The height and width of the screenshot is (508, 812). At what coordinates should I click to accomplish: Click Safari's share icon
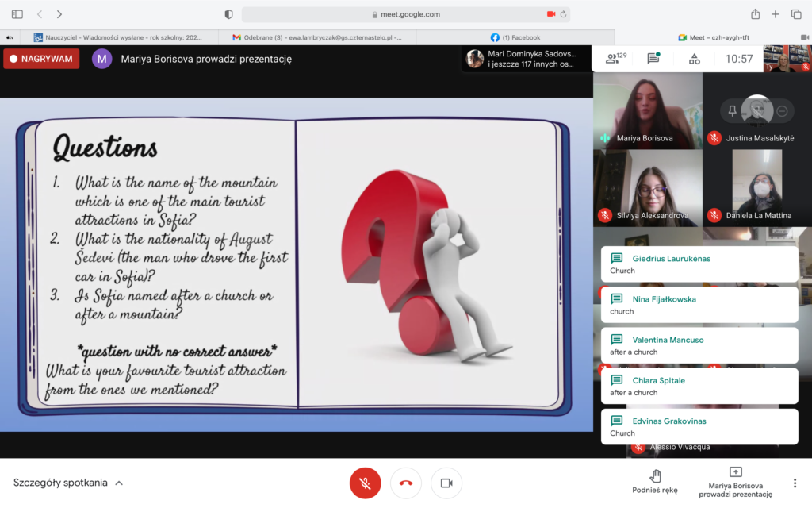(755, 14)
